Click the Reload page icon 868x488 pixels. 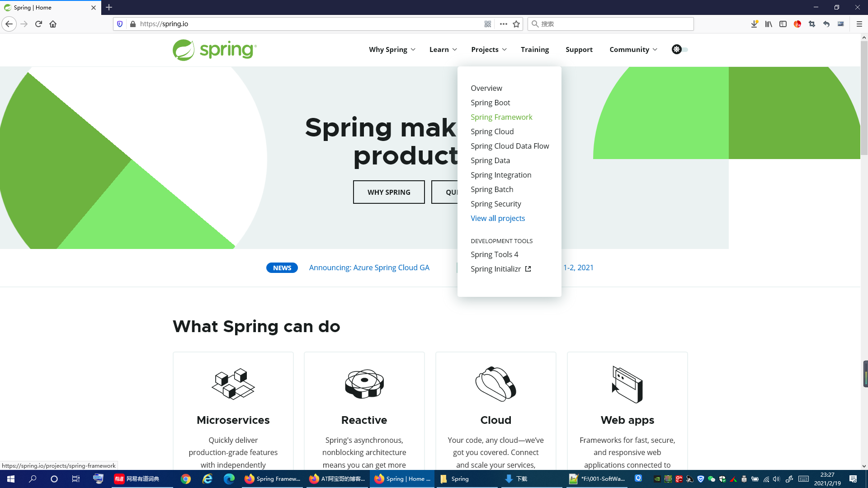click(x=38, y=24)
